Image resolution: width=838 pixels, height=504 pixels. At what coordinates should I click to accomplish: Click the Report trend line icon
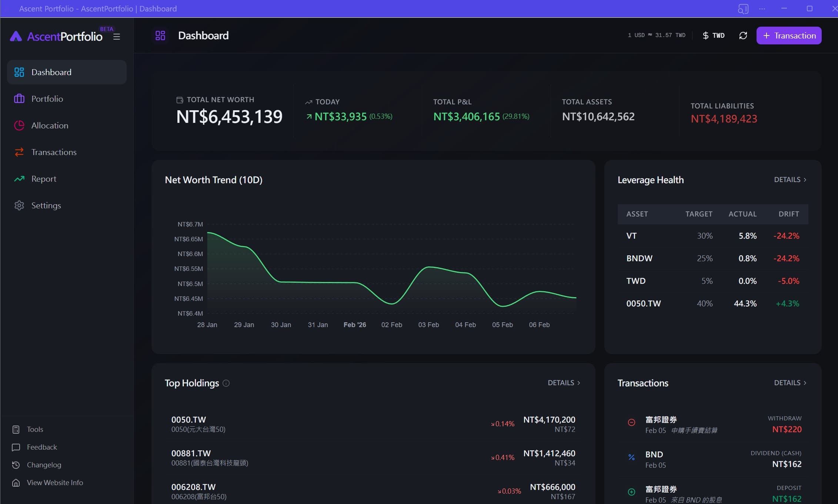pos(19,179)
